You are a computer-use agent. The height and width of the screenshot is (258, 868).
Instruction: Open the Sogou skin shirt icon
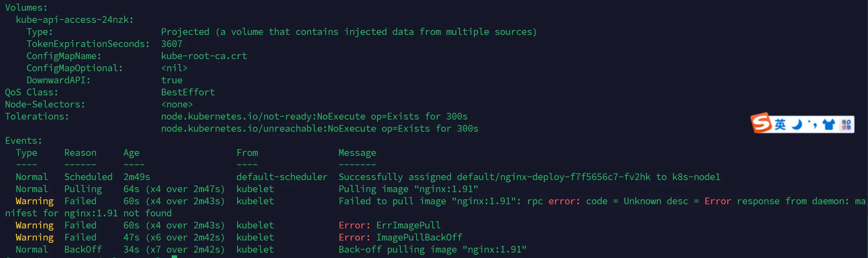pos(829,125)
